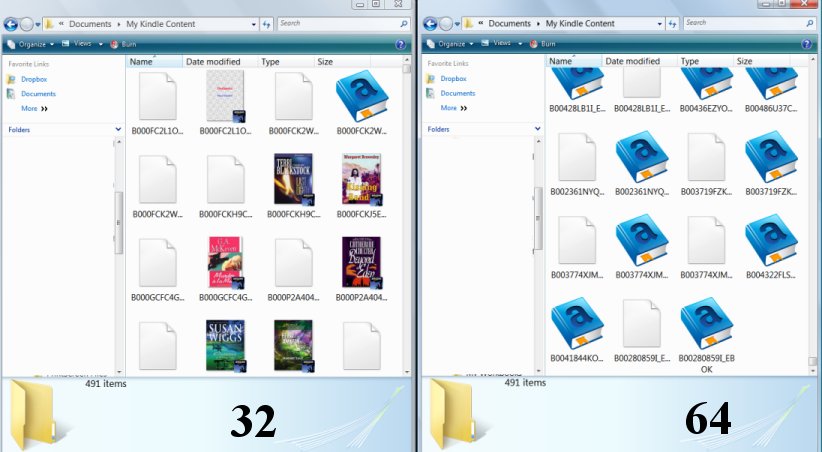This screenshot has height=452, width=822.
Task: Expand Folders pane in left window
Action: 118,130
